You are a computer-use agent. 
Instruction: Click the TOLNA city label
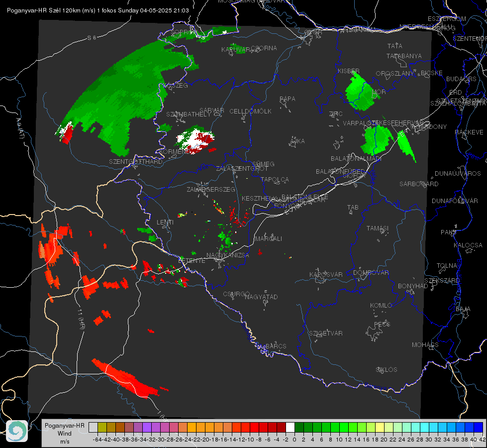[x=447, y=266]
